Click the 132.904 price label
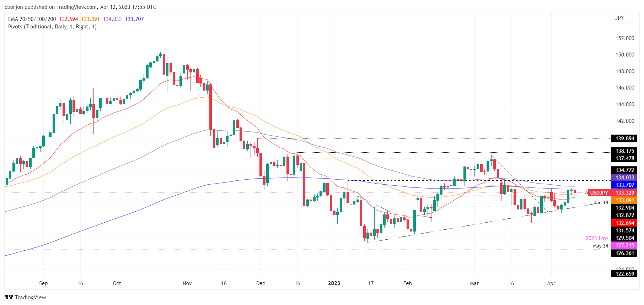 click(x=624, y=208)
